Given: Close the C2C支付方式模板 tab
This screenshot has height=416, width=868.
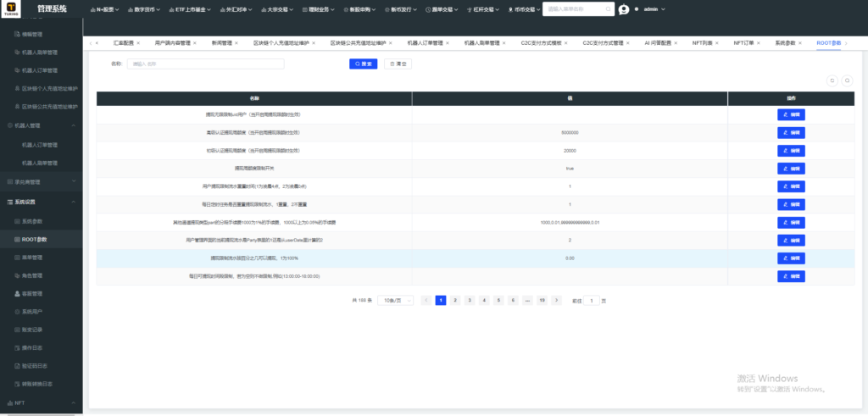Looking at the screenshot, I should [x=565, y=43].
